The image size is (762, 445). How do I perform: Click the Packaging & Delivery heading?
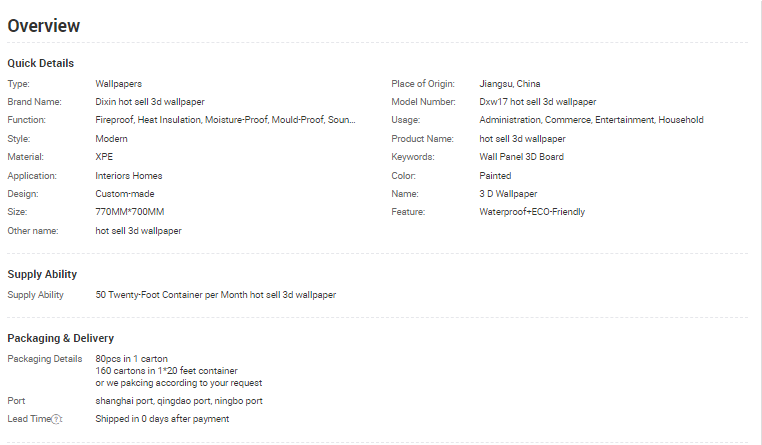click(x=61, y=338)
